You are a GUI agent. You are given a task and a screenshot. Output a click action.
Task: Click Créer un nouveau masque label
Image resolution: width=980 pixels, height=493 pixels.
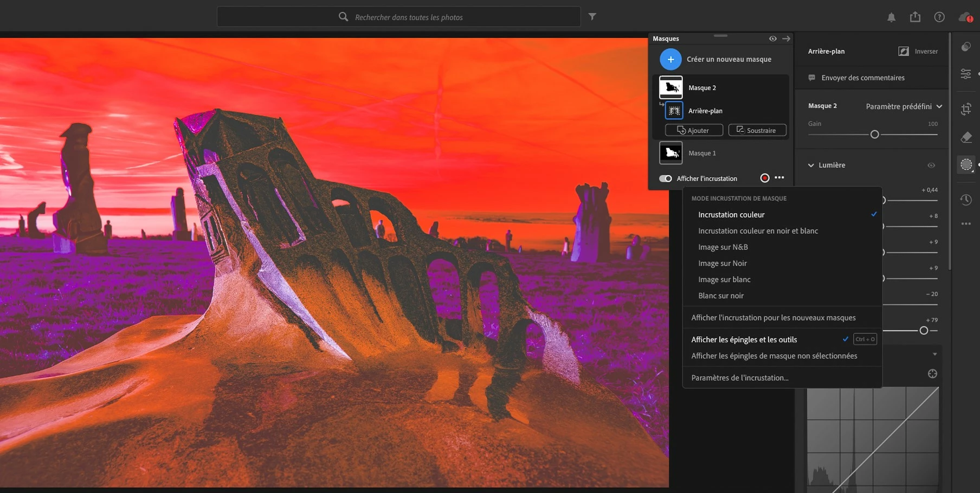click(729, 59)
